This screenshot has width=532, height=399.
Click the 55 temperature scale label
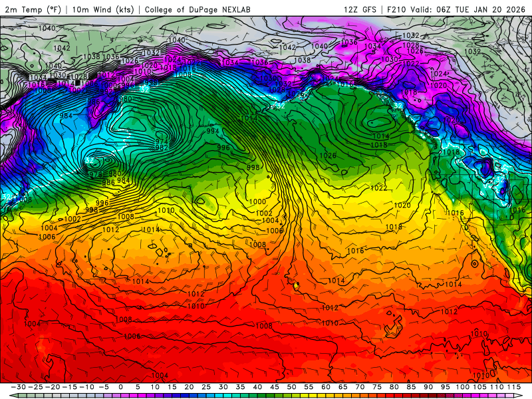[x=309, y=387]
